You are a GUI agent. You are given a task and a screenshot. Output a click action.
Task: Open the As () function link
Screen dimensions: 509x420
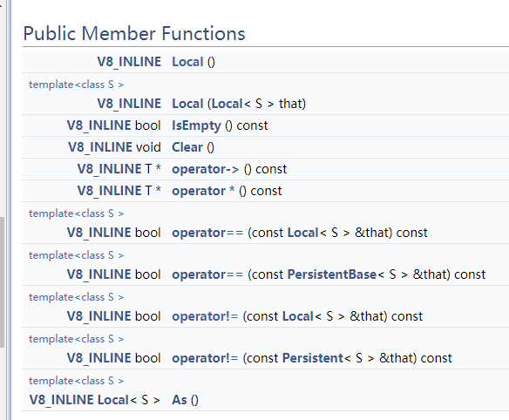(180, 400)
